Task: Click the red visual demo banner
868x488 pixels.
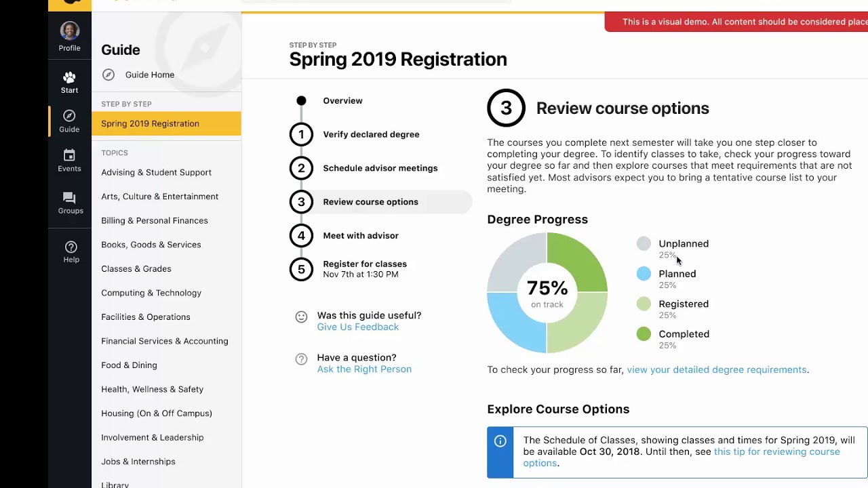Action: click(736, 22)
